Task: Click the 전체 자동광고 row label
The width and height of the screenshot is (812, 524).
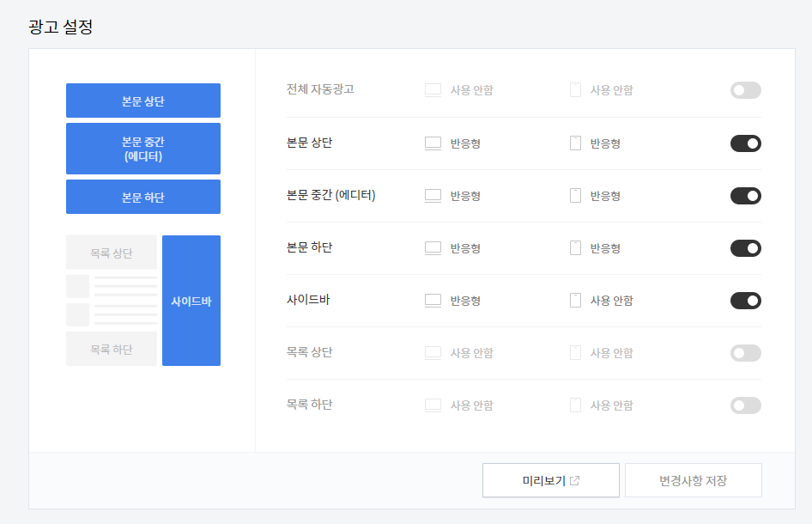Action: (x=320, y=89)
